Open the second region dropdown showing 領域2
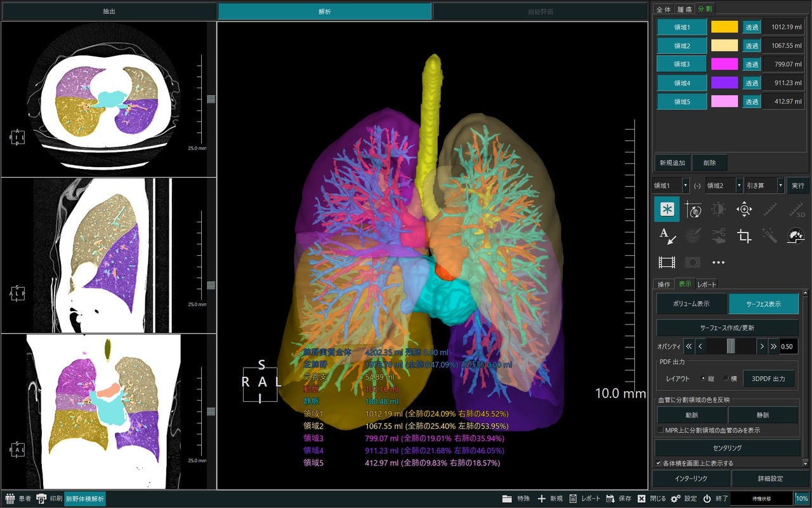The image size is (812, 508). click(724, 185)
